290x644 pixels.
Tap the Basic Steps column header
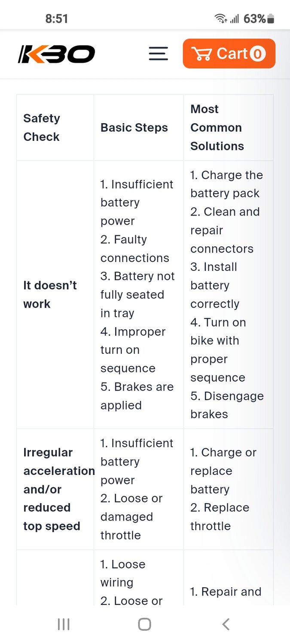(x=134, y=128)
